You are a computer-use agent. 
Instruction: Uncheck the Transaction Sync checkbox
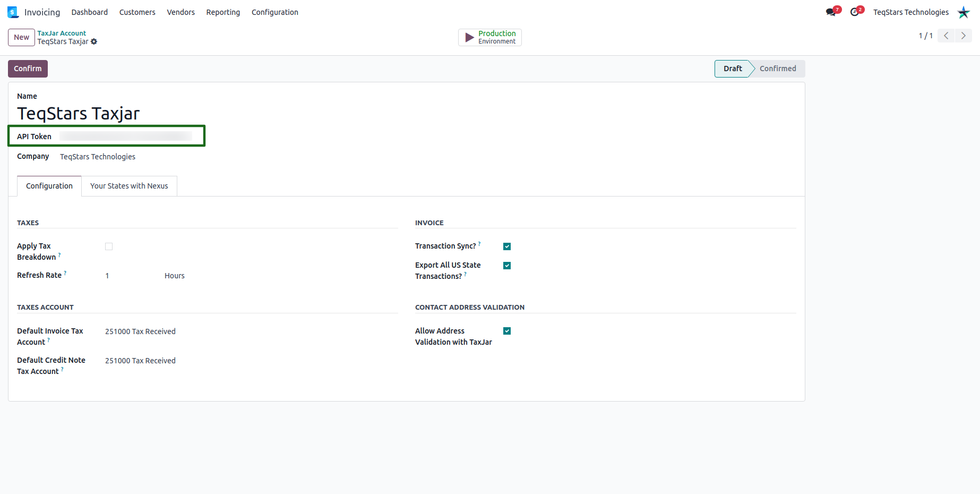click(x=507, y=246)
